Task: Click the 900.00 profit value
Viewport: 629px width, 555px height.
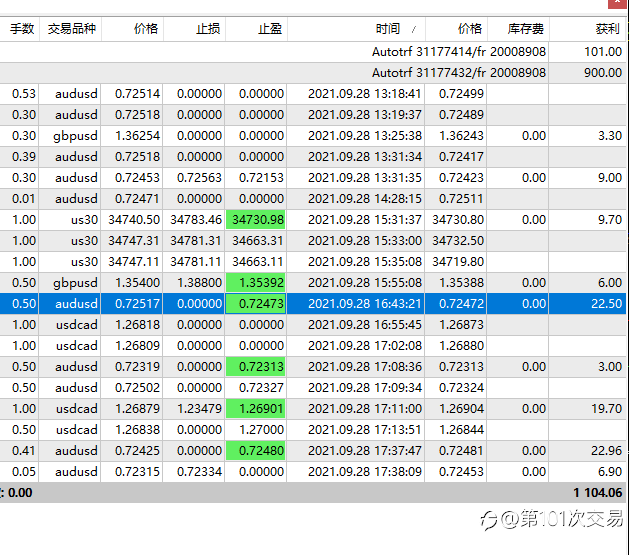Action: pos(603,73)
